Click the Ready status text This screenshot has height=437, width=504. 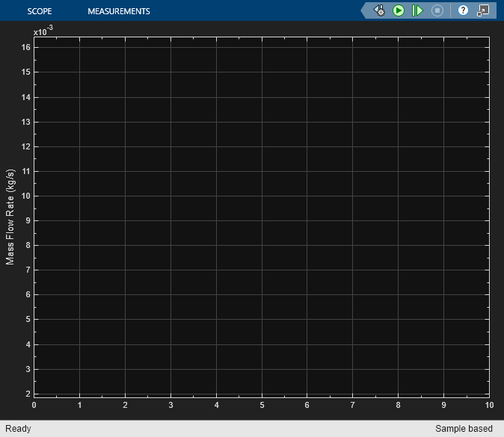[18, 429]
